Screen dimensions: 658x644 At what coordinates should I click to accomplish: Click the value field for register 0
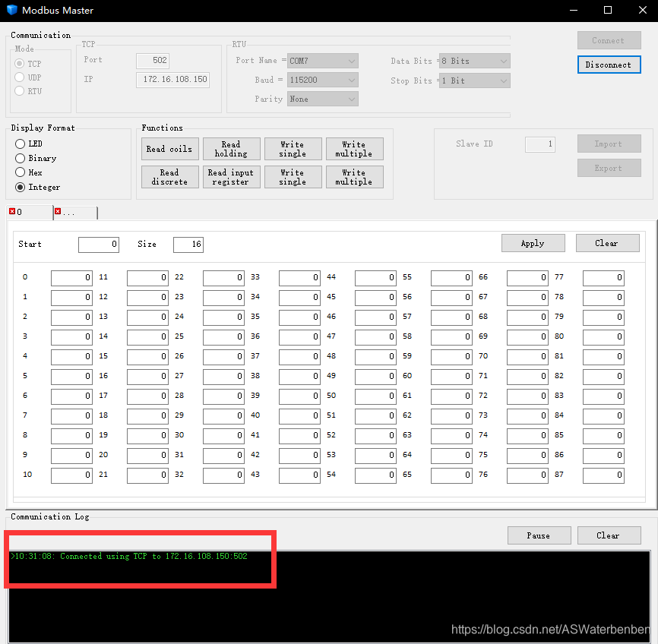coord(71,278)
